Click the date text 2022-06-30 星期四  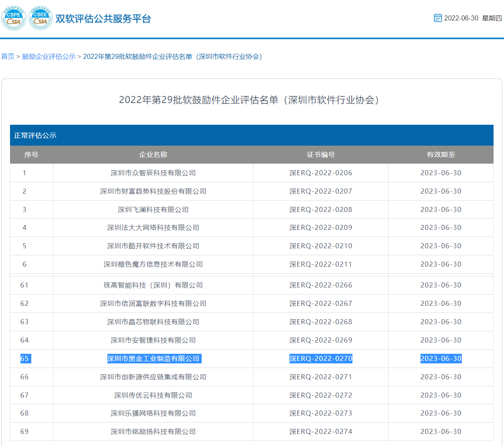tap(473, 18)
